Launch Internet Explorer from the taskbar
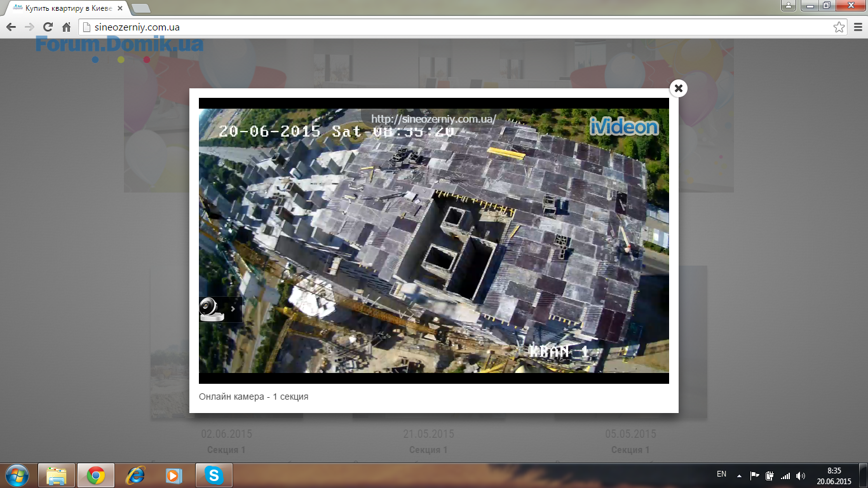Viewport: 868px width, 488px height. tap(135, 475)
